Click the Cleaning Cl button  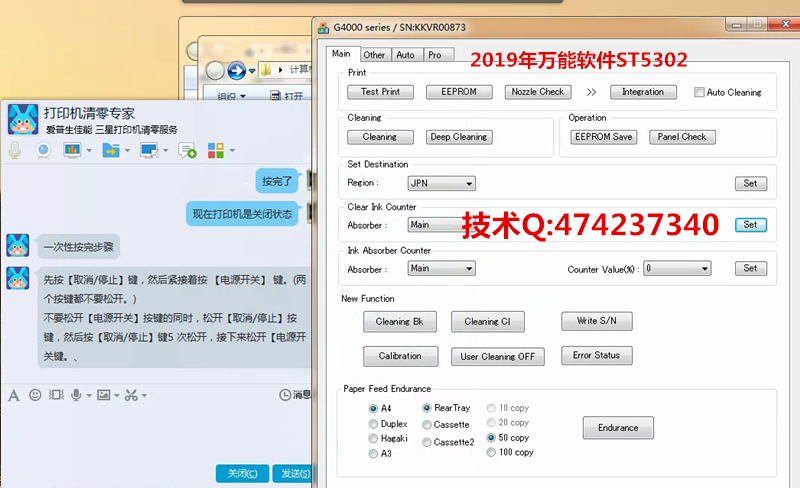[488, 322]
